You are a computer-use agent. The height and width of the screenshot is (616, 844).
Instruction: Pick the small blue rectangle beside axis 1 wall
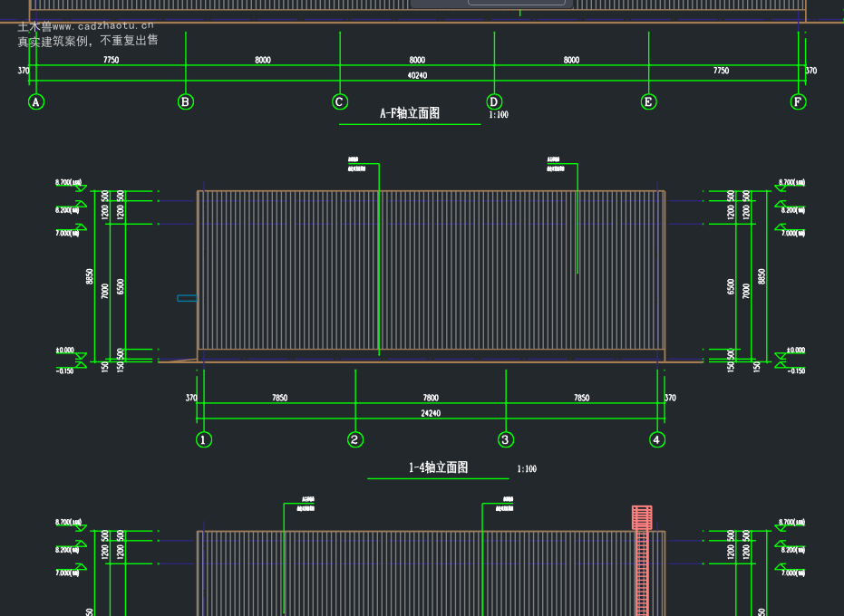coord(188,298)
